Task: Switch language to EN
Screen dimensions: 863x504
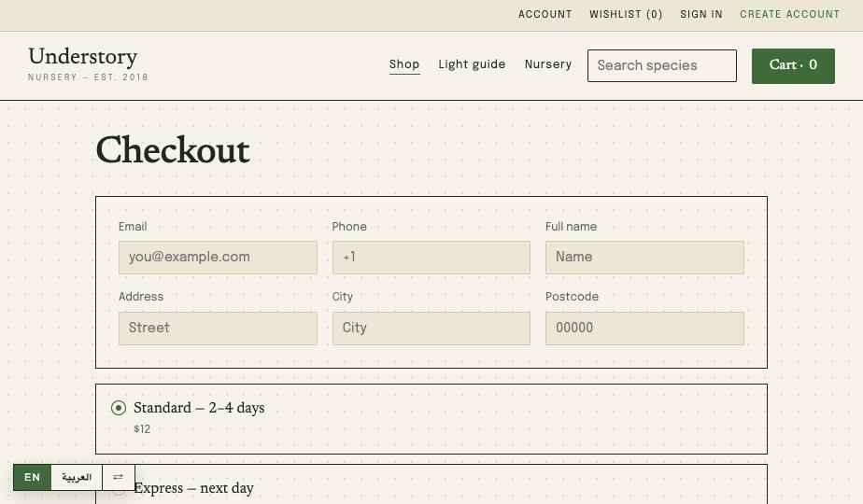Action: pyautogui.click(x=32, y=477)
